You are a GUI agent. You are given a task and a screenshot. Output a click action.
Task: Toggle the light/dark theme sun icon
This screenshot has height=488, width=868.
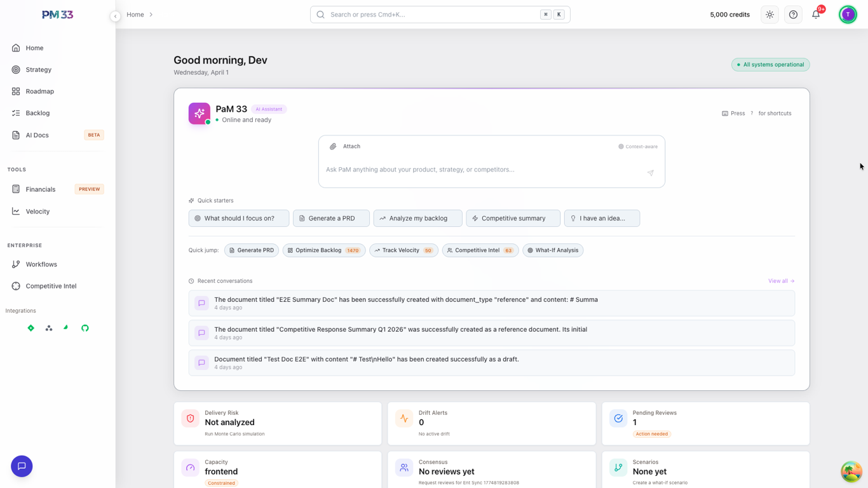click(x=770, y=15)
